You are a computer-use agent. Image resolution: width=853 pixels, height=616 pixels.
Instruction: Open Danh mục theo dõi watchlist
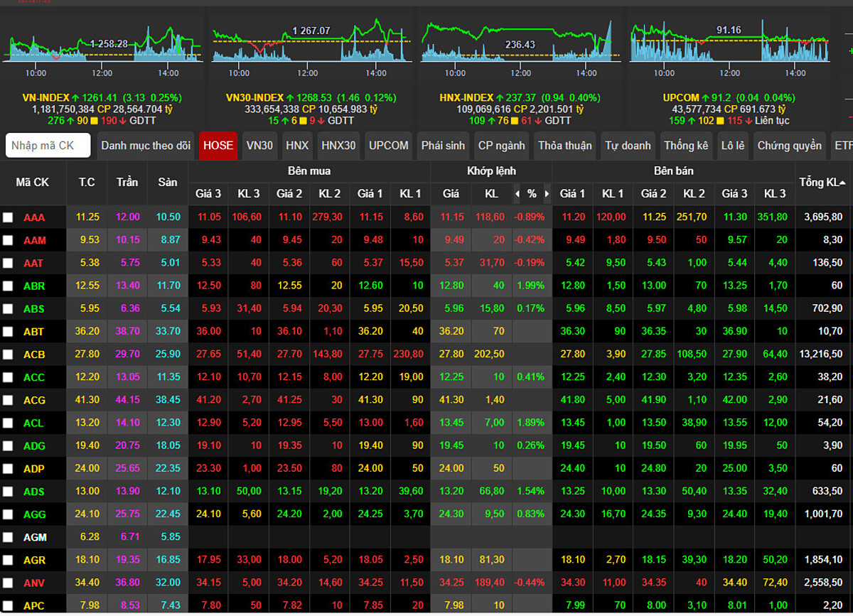pos(146,145)
